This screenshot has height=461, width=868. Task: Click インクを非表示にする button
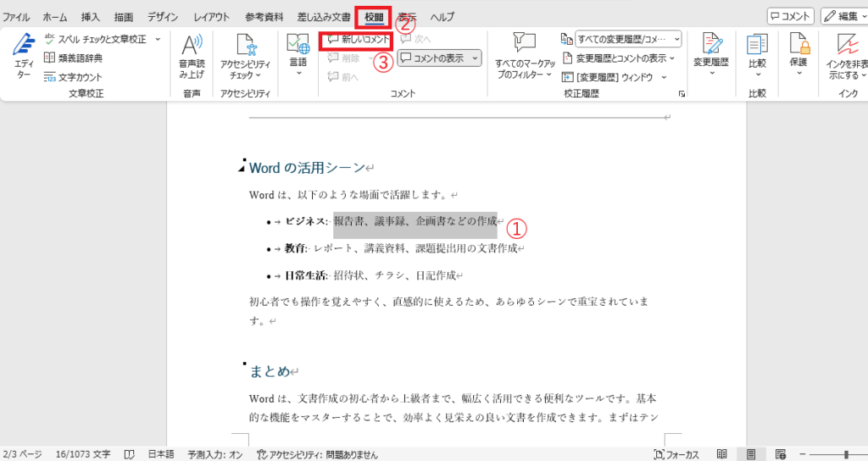[846, 57]
